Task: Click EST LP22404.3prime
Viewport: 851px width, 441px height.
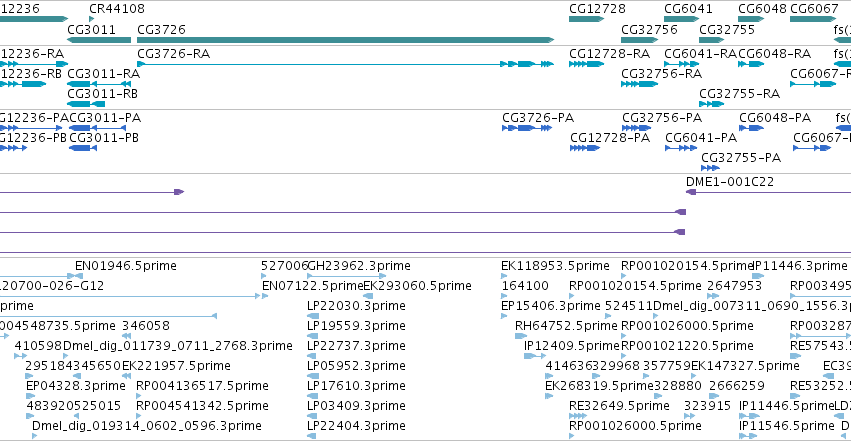Action: (356, 426)
